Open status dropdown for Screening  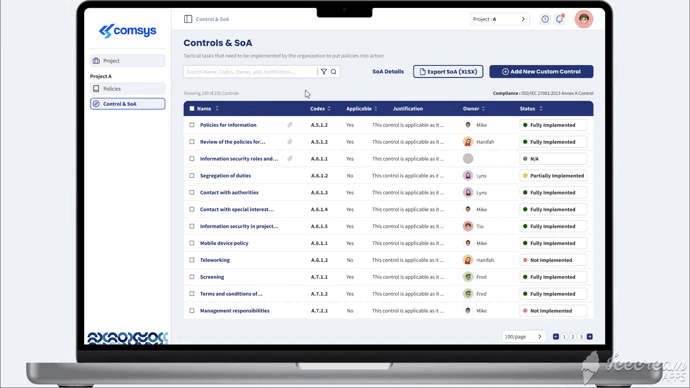click(x=553, y=277)
